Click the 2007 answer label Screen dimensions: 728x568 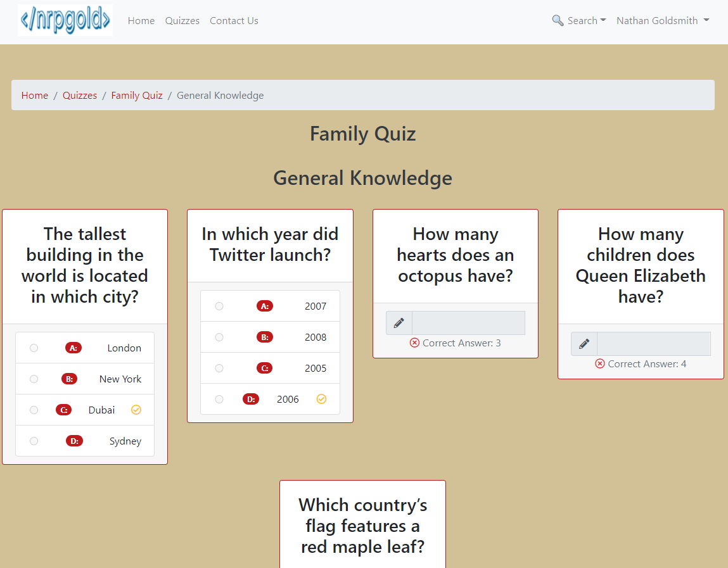coord(316,306)
